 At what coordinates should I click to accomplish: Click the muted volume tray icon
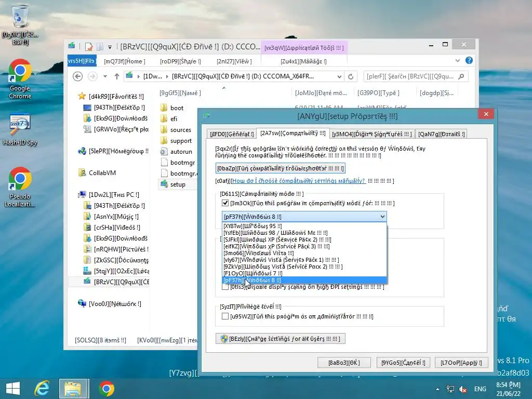pos(463,389)
